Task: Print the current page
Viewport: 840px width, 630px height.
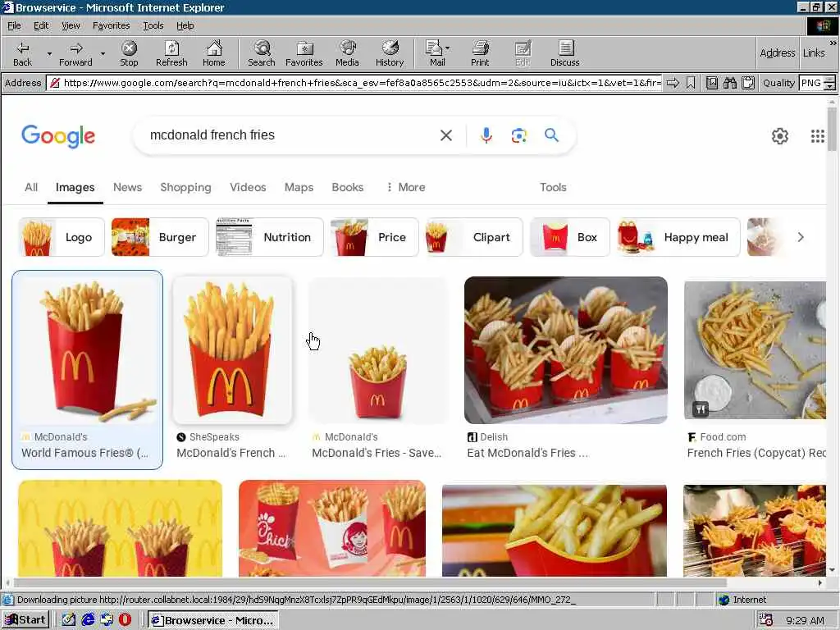Action: click(480, 53)
